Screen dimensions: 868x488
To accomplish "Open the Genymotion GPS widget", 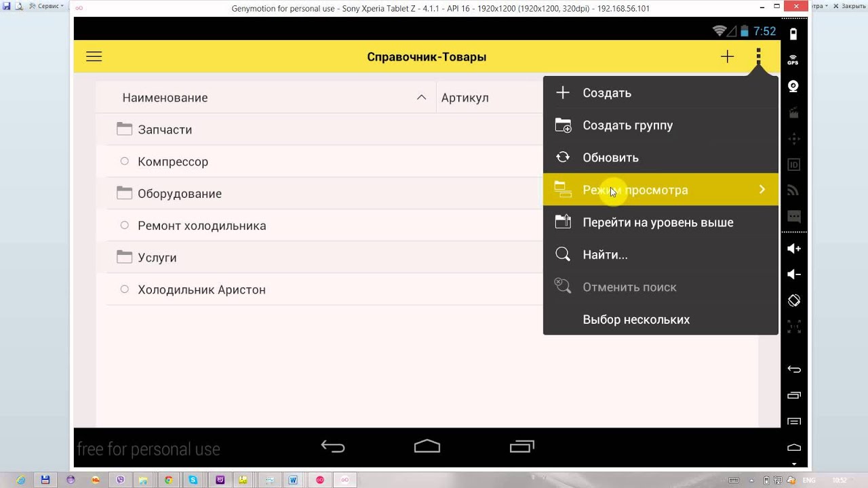I will tap(793, 60).
